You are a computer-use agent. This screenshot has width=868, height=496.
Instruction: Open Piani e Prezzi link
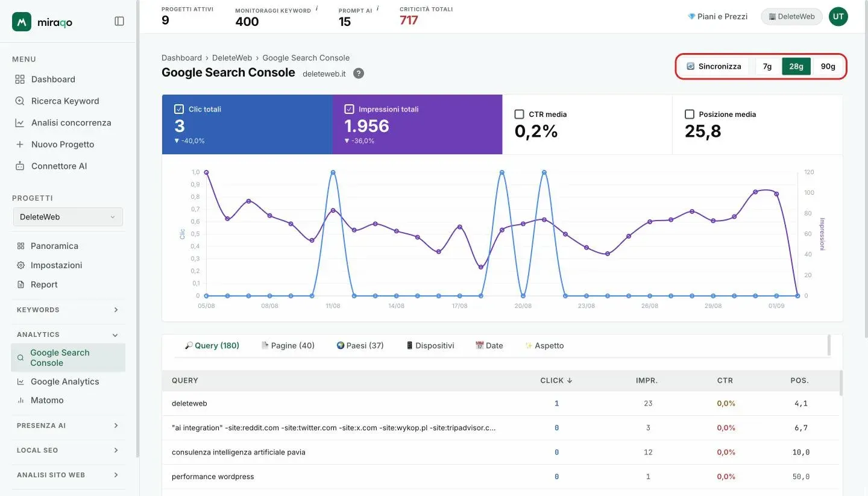click(x=717, y=17)
